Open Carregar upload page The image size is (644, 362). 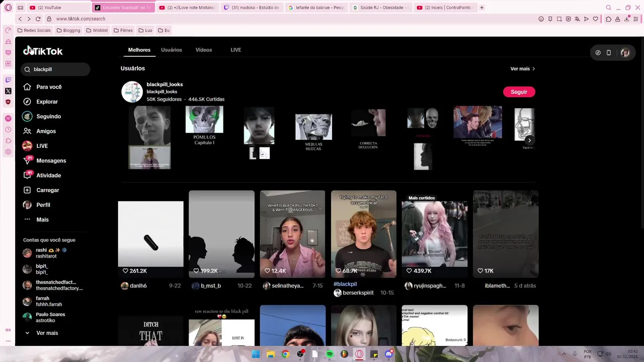(41, 190)
